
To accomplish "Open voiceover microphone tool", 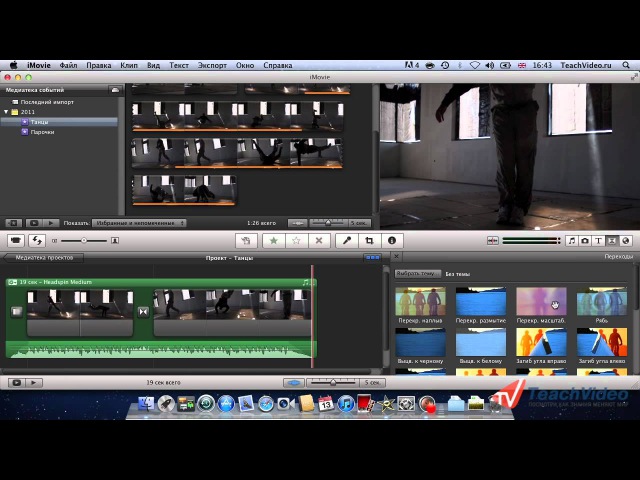I will pos(347,241).
